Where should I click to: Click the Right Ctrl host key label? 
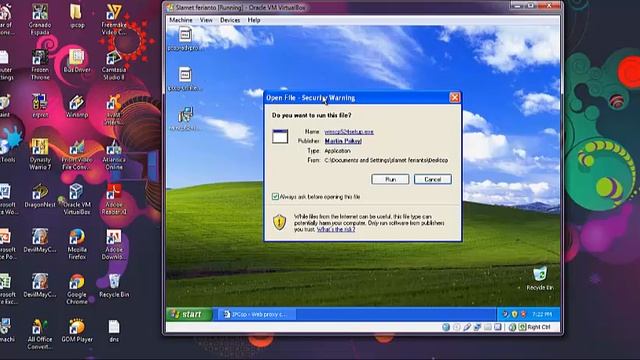coord(539,327)
